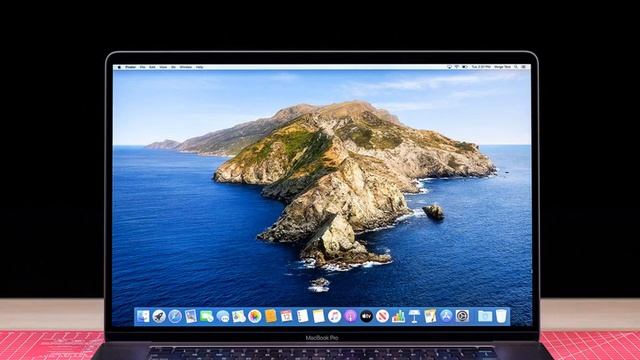The image size is (640, 360).
Task: Open the Go menu
Action: tap(173, 67)
